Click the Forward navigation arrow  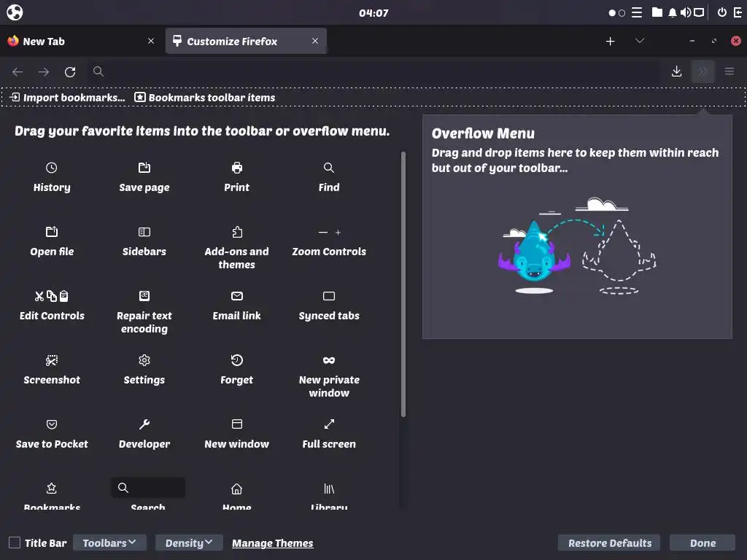pos(44,72)
